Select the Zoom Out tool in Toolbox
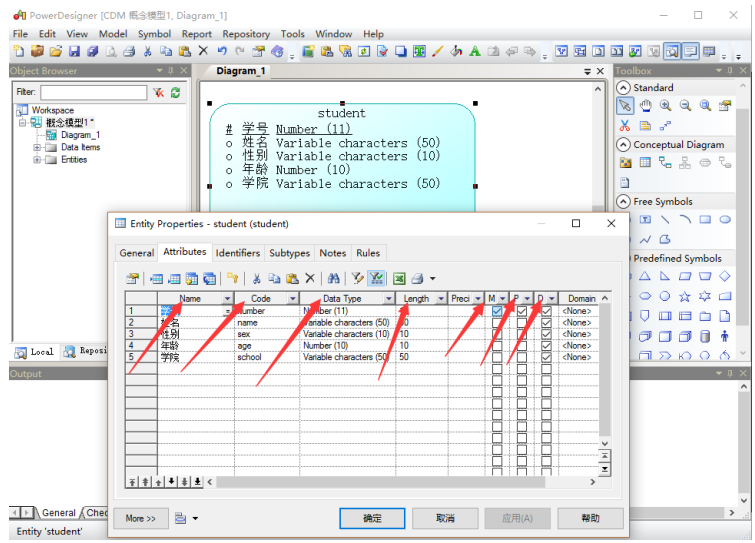755x543 pixels. [x=685, y=105]
